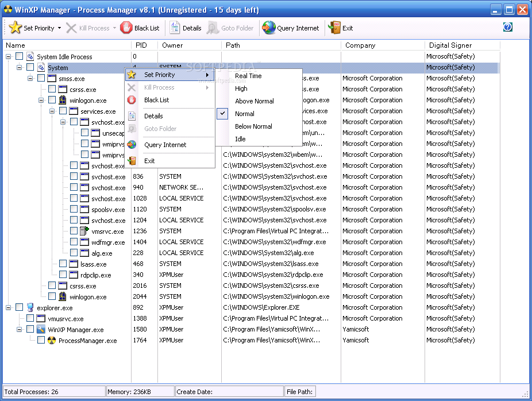Collapse the System tree node

pyautogui.click(x=20, y=68)
